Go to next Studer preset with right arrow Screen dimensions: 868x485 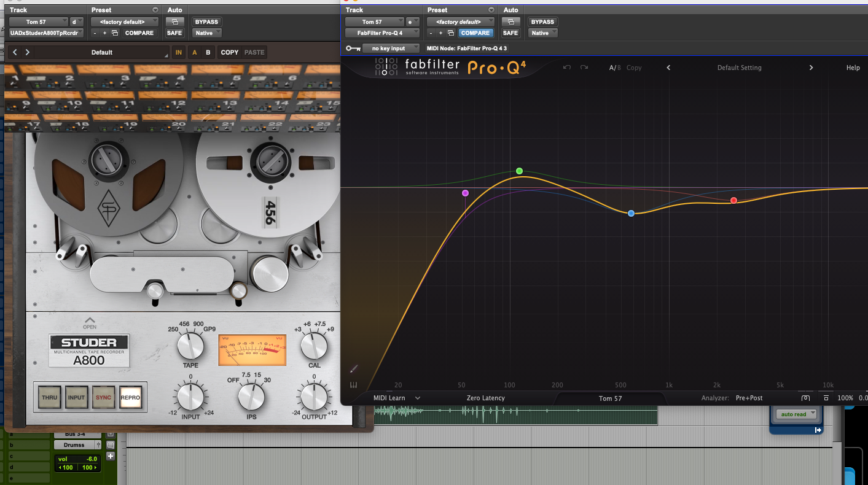[x=28, y=52]
